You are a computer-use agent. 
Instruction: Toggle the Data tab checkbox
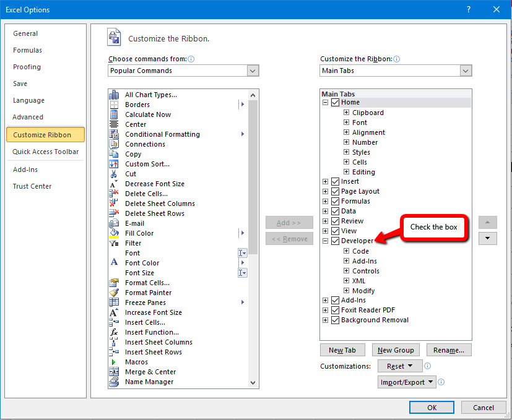[x=335, y=211]
